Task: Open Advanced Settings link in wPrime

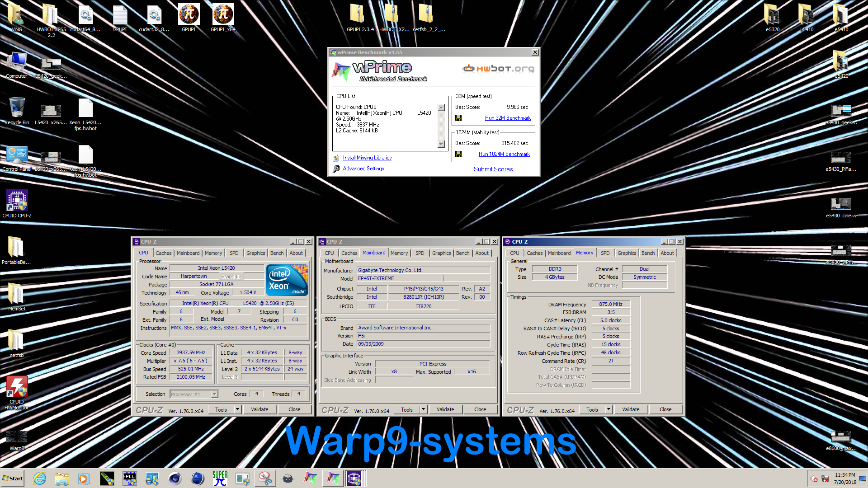Action: point(363,169)
